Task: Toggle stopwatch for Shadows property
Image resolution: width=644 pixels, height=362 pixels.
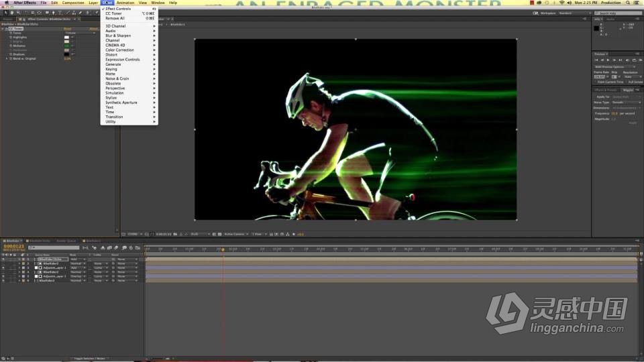Action: (x=10, y=54)
